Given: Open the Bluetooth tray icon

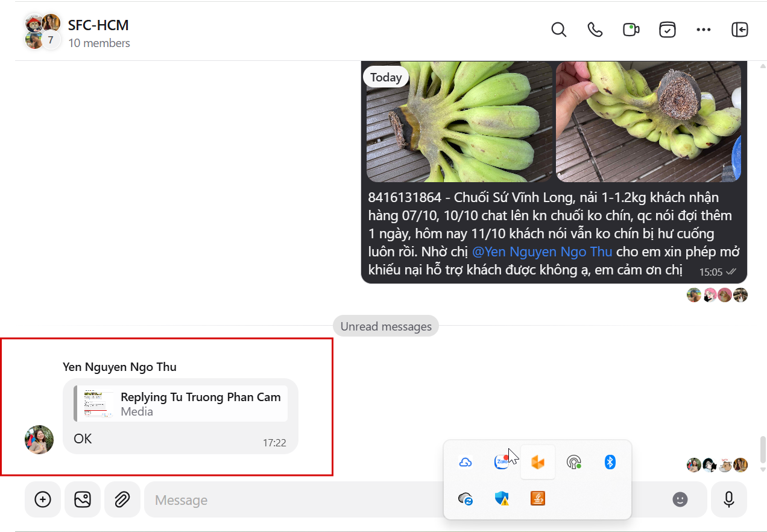Looking at the screenshot, I should coord(610,463).
